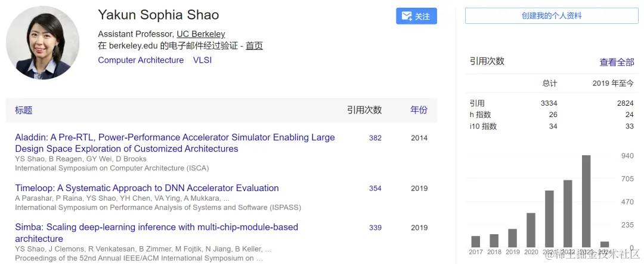This screenshot has width=644, height=264.
Task: Click the h 指数 row label
Action: point(480,115)
